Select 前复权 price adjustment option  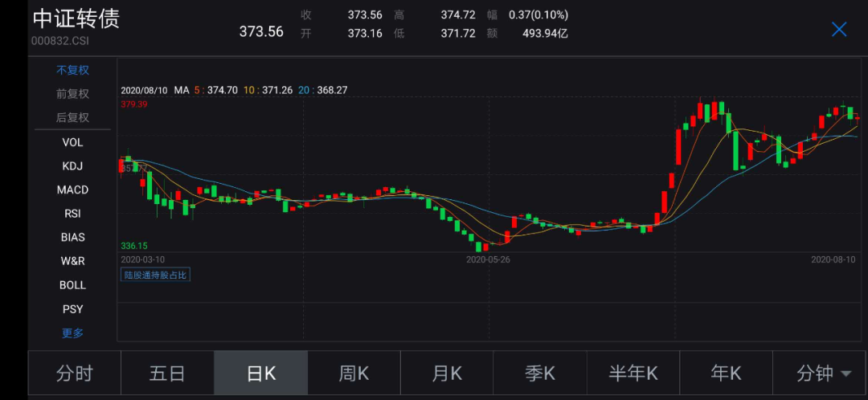72,94
